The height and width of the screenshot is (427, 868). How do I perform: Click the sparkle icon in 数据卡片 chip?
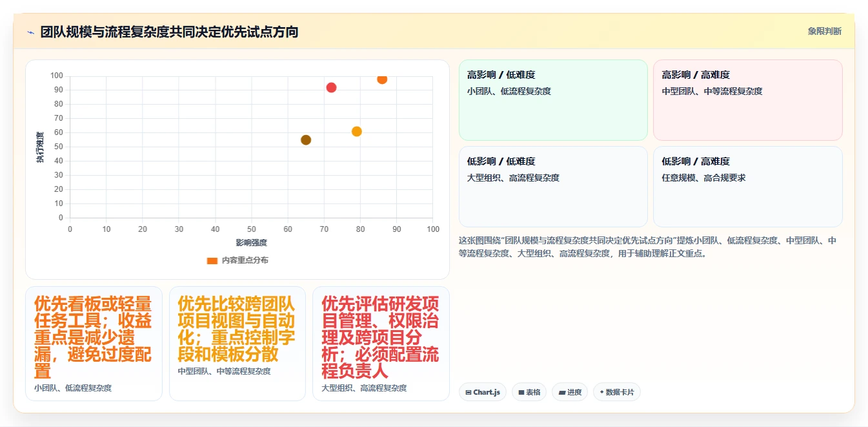coord(601,392)
